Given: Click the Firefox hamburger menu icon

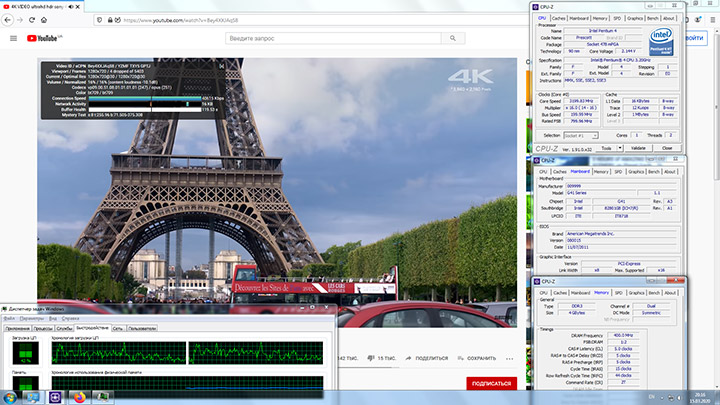Looking at the screenshot, I should pos(713,20).
